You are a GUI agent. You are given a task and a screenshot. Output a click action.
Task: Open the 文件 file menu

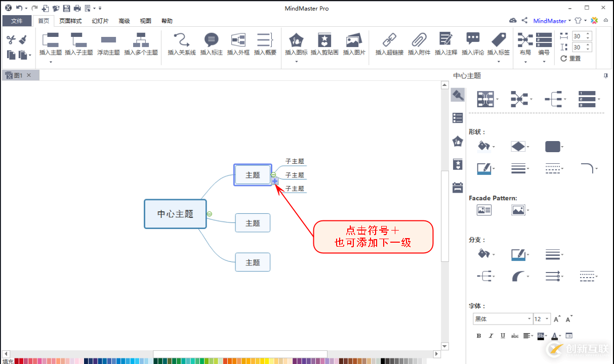[x=17, y=21]
